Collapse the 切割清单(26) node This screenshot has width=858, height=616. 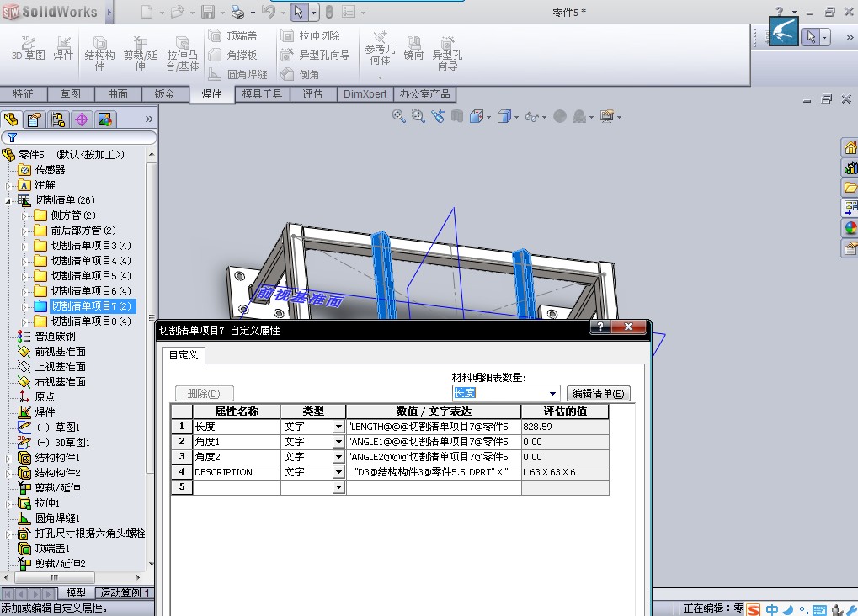(x=8, y=201)
